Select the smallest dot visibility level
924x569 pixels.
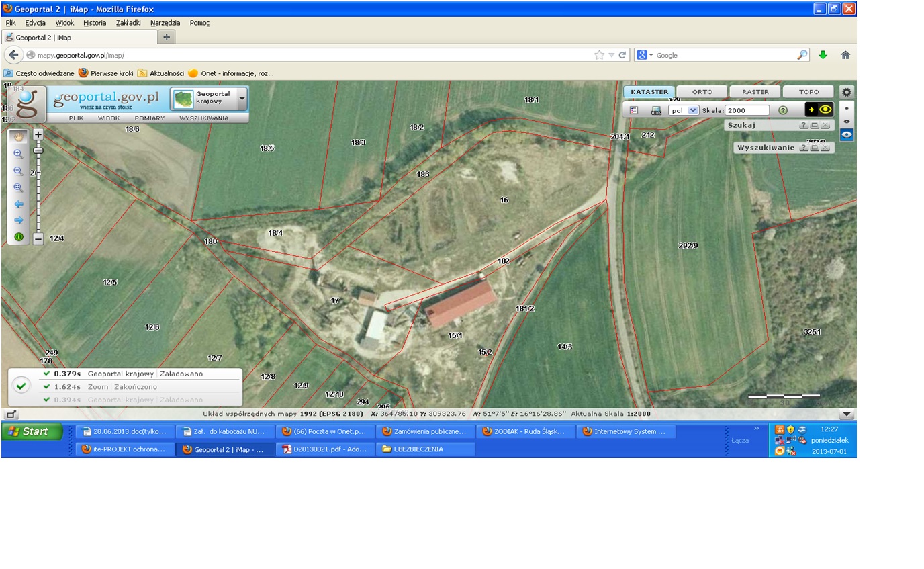click(847, 108)
